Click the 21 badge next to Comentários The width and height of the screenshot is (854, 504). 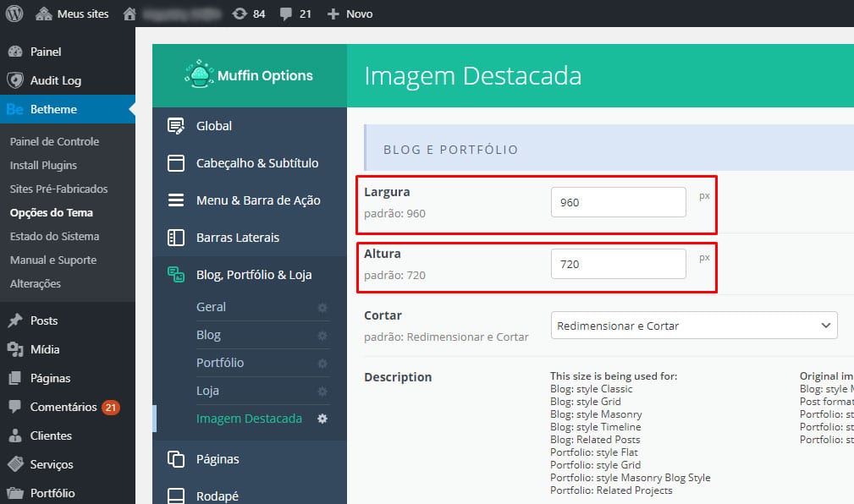tap(111, 407)
